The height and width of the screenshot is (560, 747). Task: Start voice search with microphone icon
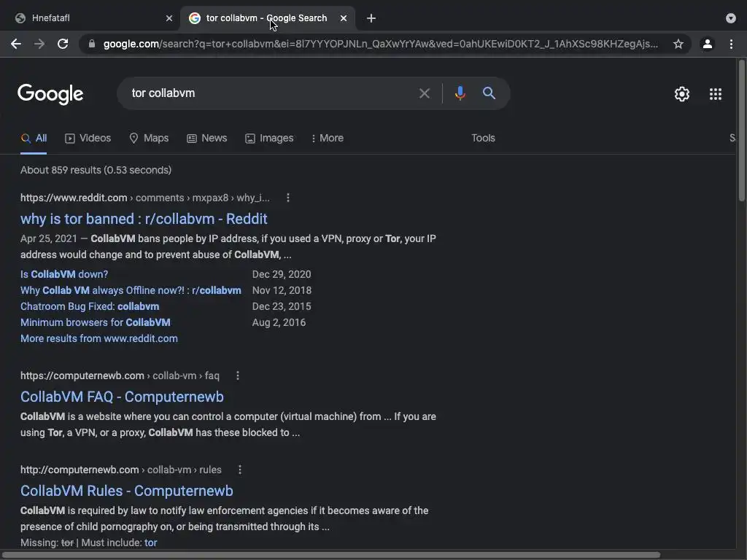pos(460,93)
